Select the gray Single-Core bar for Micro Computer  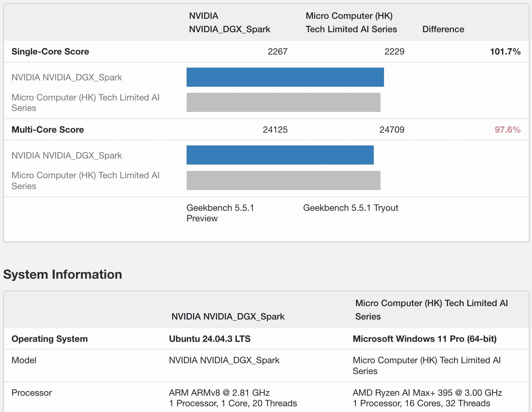coord(283,102)
